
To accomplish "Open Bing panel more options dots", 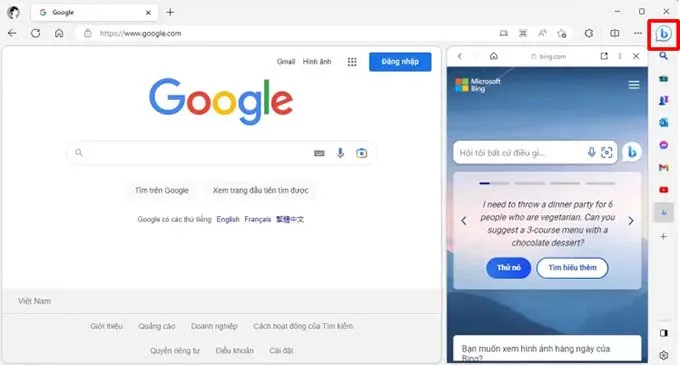I will pos(620,56).
